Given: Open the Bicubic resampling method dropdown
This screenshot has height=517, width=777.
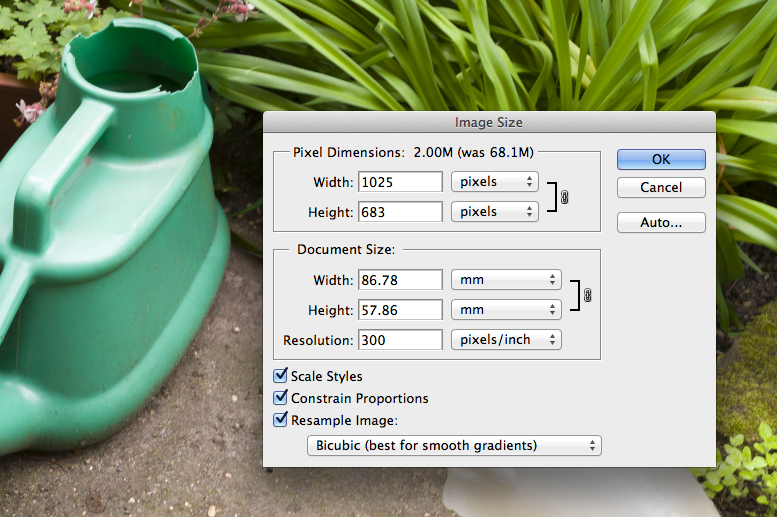Looking at the screenshot, I should click(454, 445).
